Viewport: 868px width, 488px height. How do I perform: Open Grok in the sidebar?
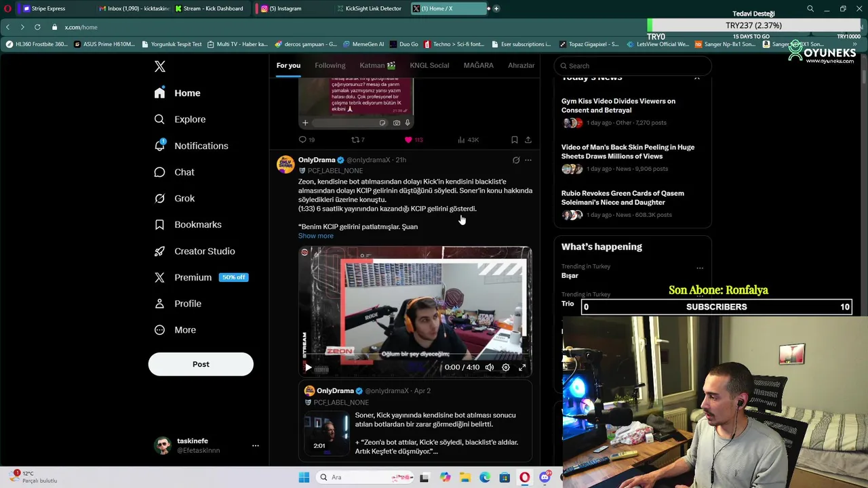point(174,199)
